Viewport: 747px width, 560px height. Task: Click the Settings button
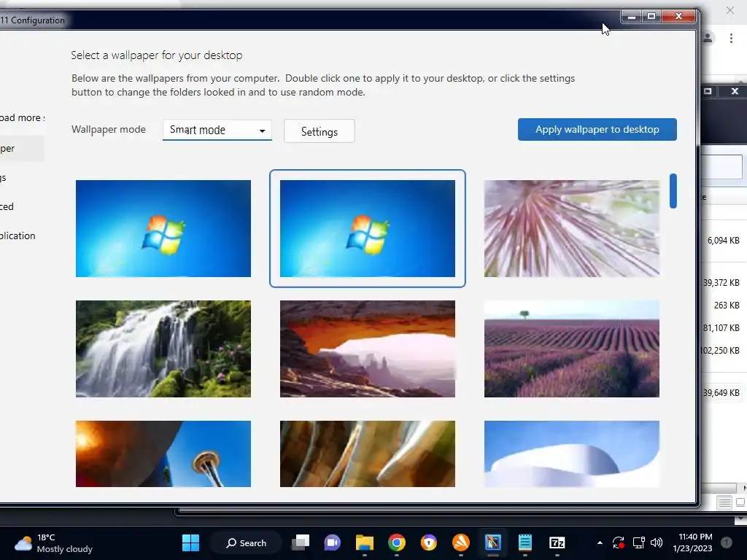(320, 131)
